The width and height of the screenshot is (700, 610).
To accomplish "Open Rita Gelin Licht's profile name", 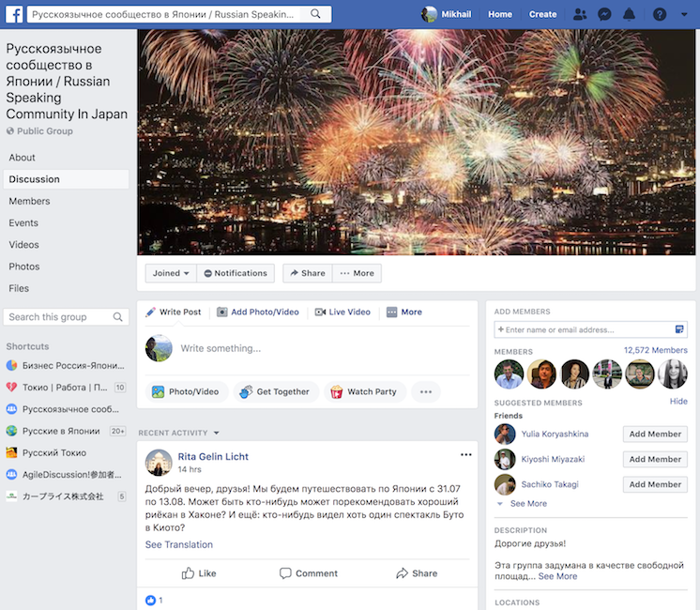I will (213, 457).
